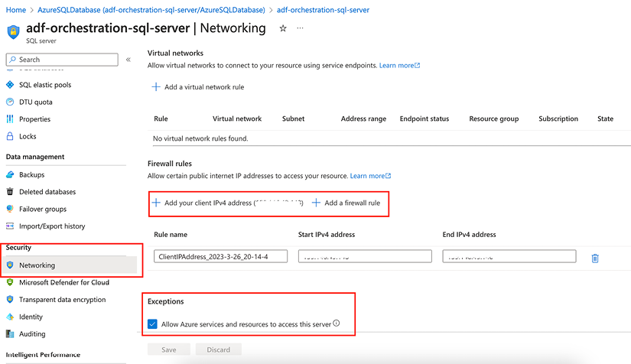Open Locks menu item
Viewport: 631px width, 364px height.
pyautogui.click(x=28, y=136)
